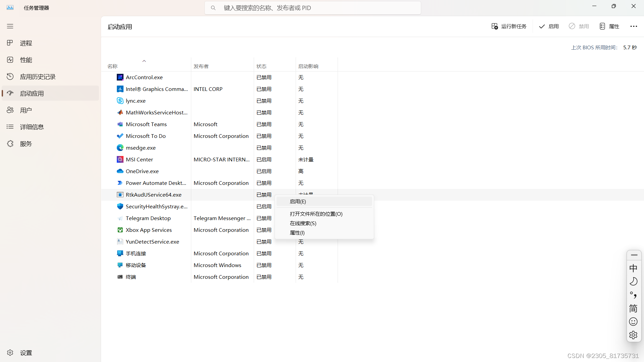Click the ArcControl.exe icon
The height and width of the screenshot is (362, 644).
click(120, 77)
